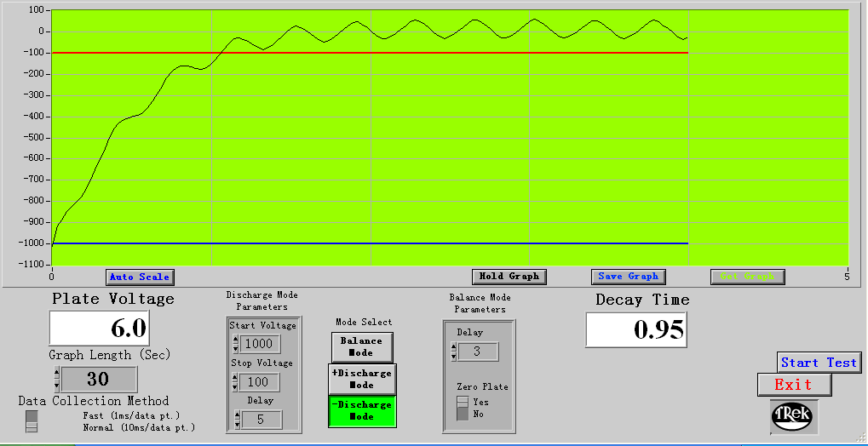This screenshot has width=868, height=446.
Task: Select +Discharge Mode
Action: point(362,379)
